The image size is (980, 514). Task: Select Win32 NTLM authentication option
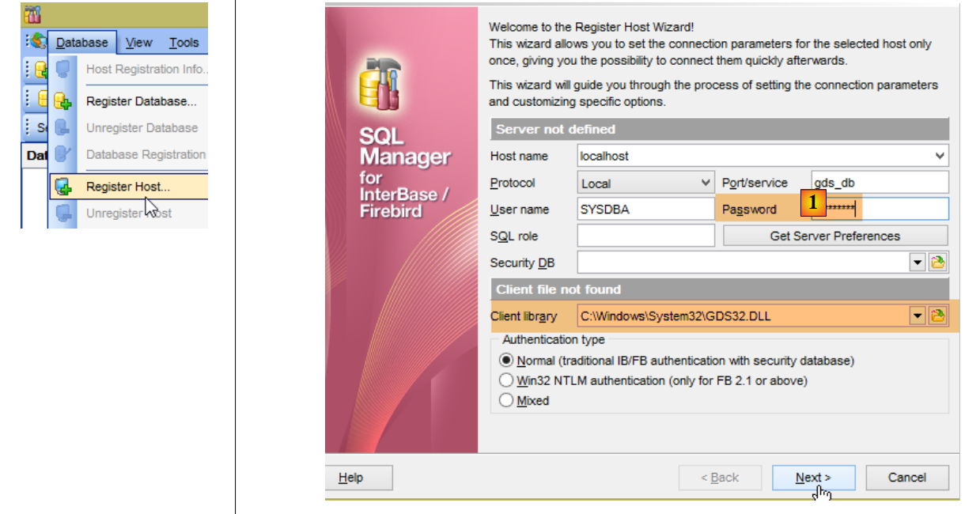click(x=506, y=380)
